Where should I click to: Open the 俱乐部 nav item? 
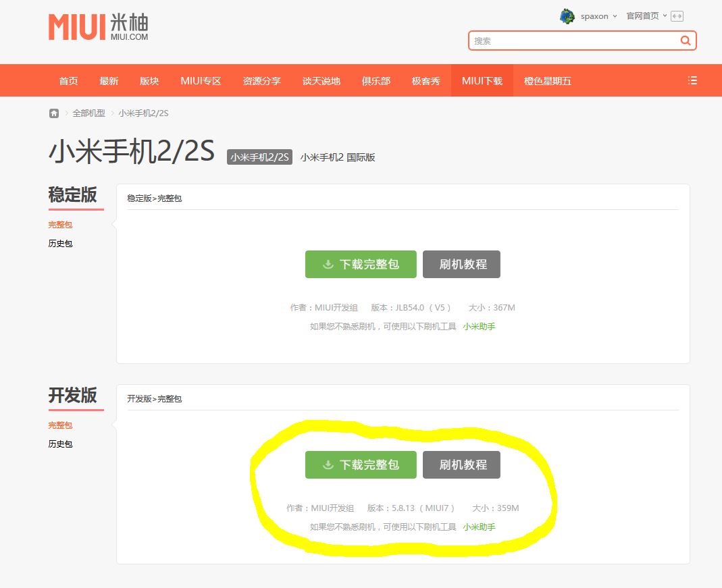(x=376, y=81)
